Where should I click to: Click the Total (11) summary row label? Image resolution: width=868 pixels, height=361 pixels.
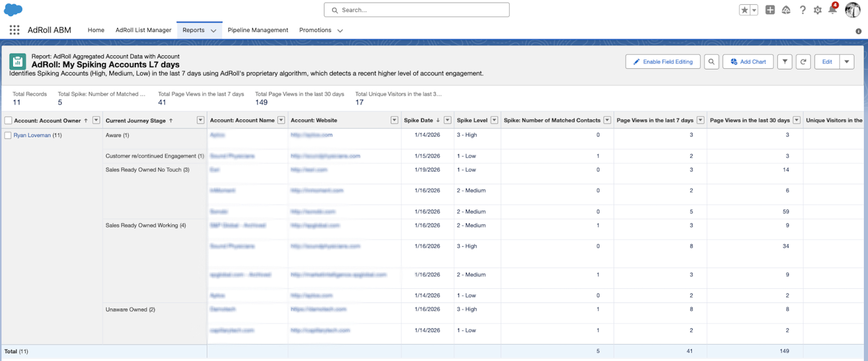[x=16, y=351]
